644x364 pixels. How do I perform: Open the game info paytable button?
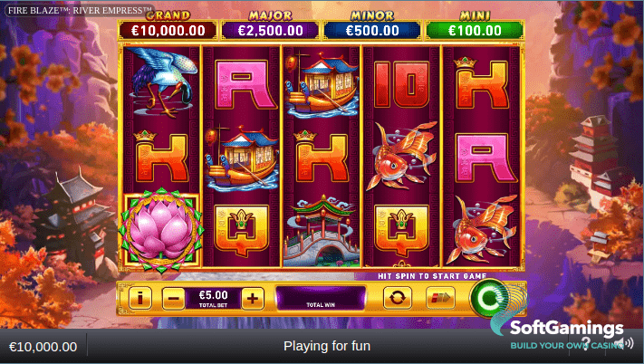pos(140,298)
